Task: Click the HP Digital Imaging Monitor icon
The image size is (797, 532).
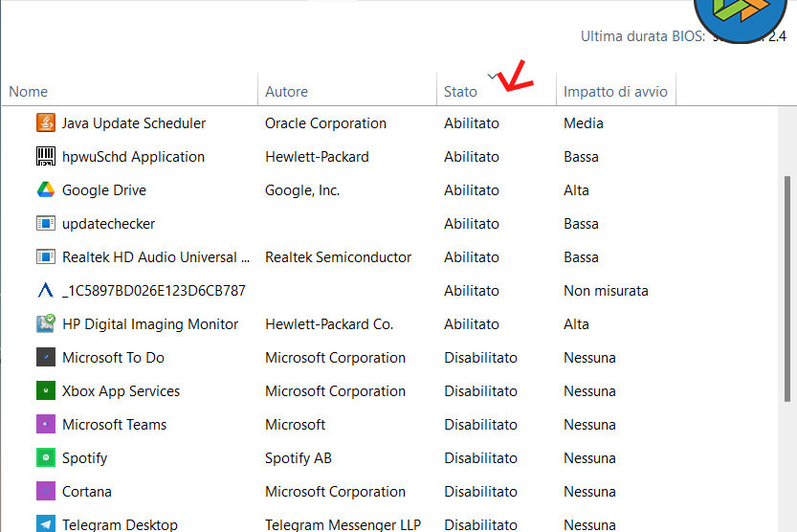Action: click(46, 324)
